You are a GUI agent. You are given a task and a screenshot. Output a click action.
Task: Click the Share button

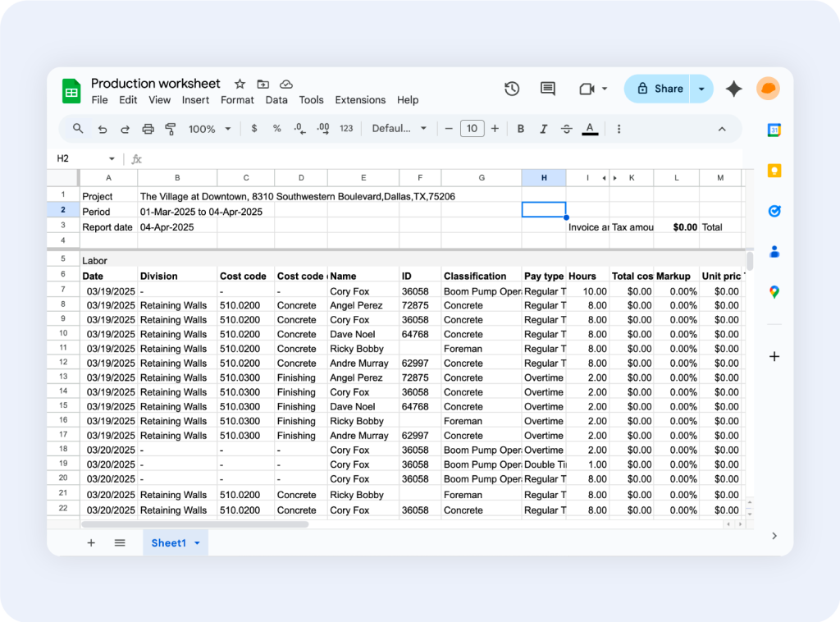(658, 89)
